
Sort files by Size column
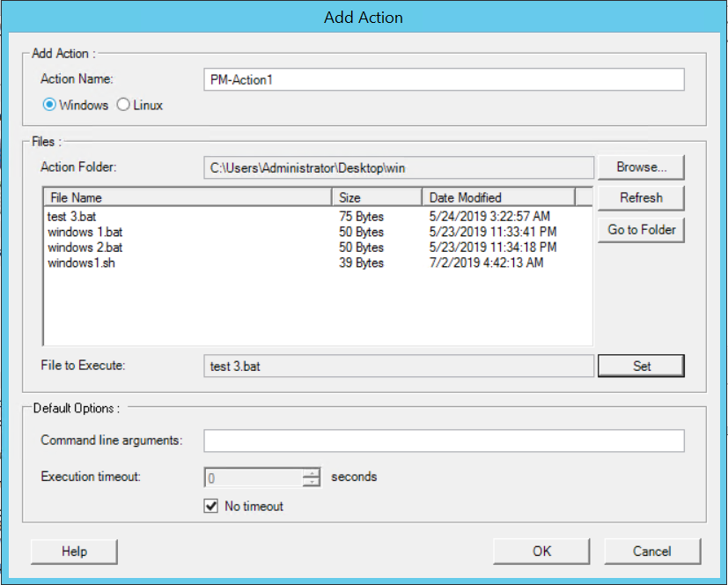click(x=376, y=197)
